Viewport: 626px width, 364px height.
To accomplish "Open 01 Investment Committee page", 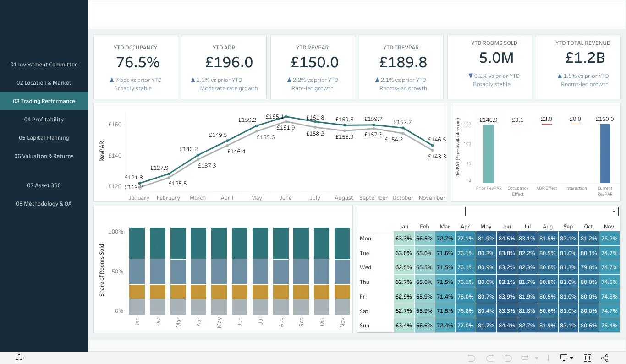I will (x=44, y=65).
